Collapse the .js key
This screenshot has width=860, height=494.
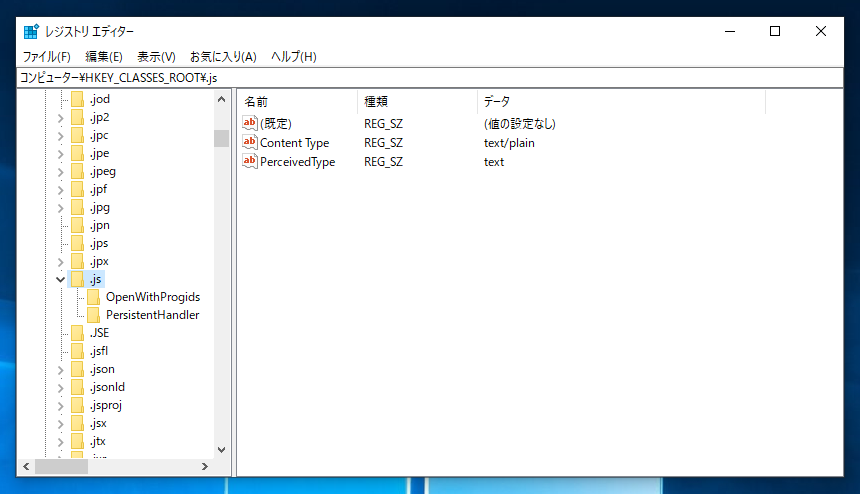coord(60,280)
